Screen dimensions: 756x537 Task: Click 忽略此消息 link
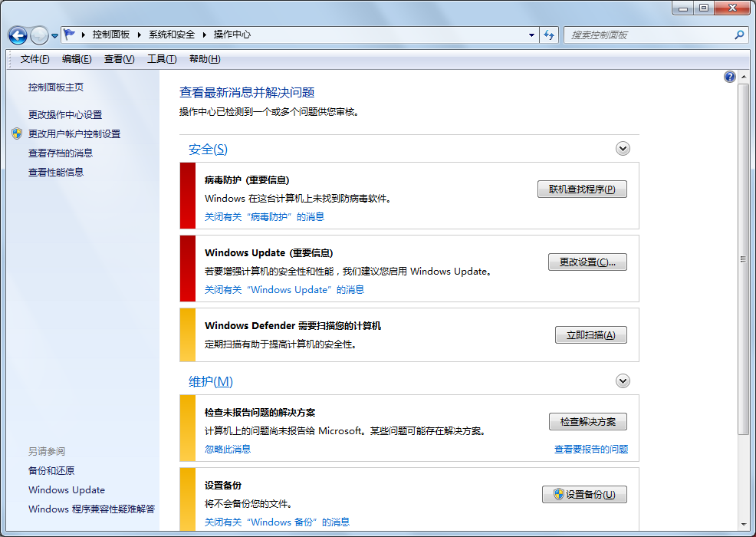[228, 450]
